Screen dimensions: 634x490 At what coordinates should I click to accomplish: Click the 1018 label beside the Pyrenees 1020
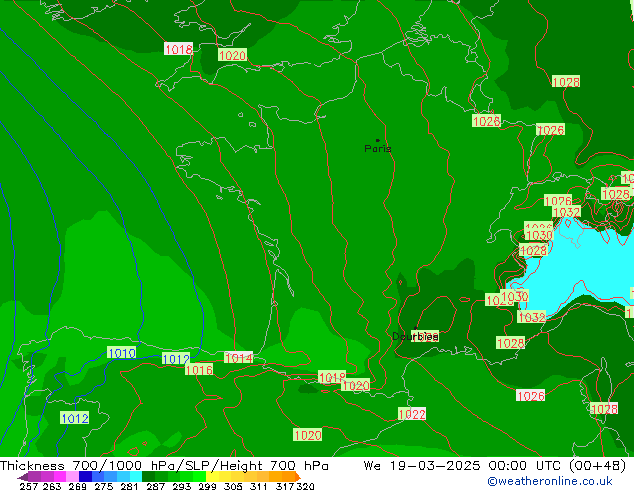(x=332, y=377)
